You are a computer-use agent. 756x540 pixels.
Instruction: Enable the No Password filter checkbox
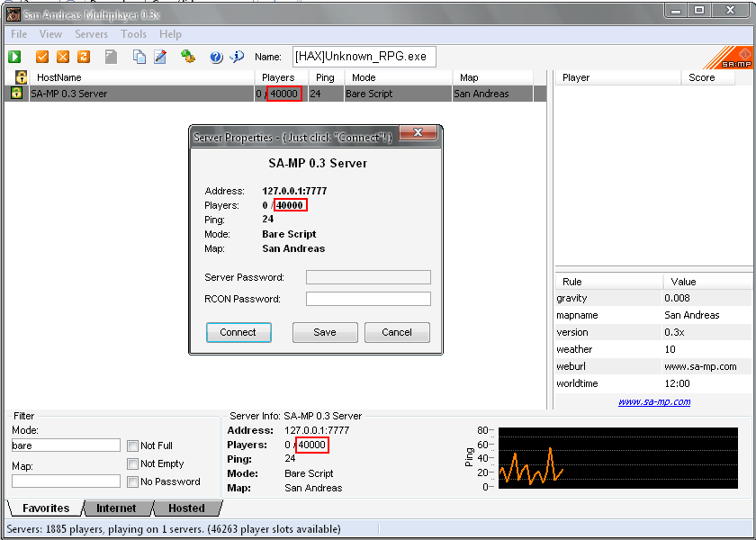[x=132, y=481]
